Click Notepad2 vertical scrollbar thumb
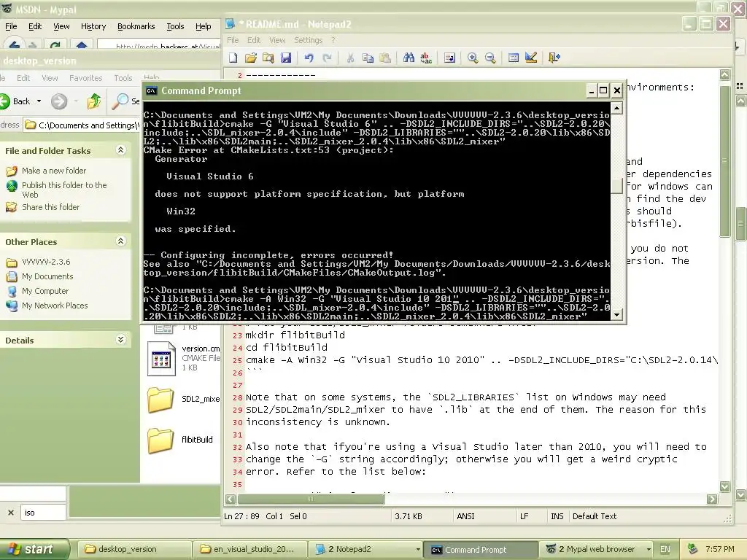This screenshot has height=560, width=747. (724, 161)
